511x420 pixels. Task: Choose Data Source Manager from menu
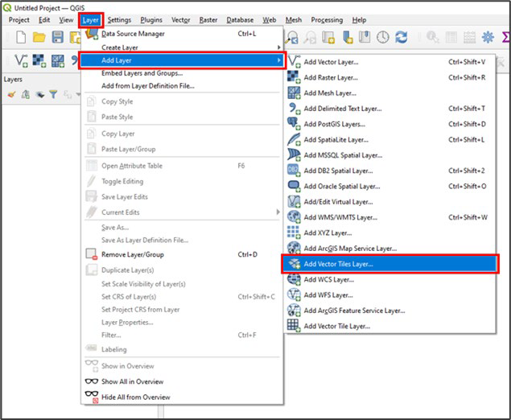click(182, 34)
